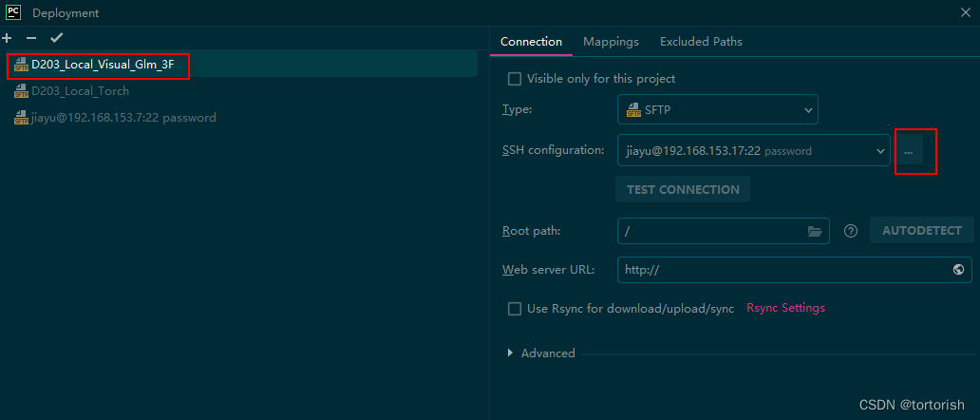
Task: Open the Type SFTP dropdown
Action: [717, 110]
